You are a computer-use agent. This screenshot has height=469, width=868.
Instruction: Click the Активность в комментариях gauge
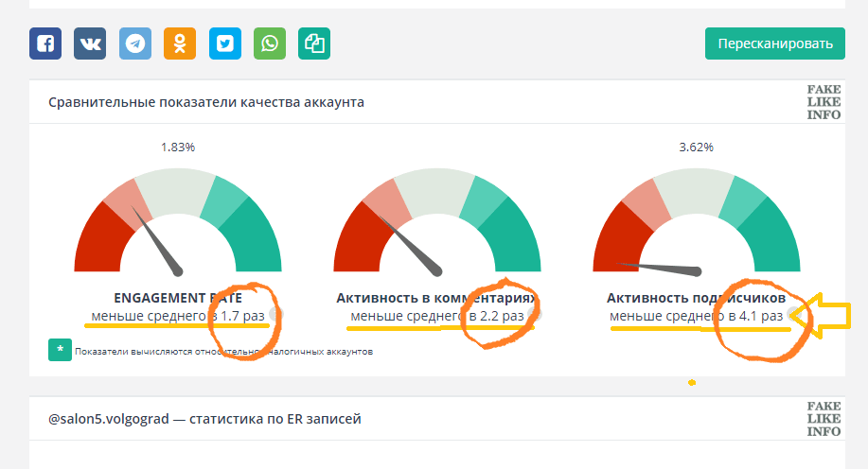[436, 221]
